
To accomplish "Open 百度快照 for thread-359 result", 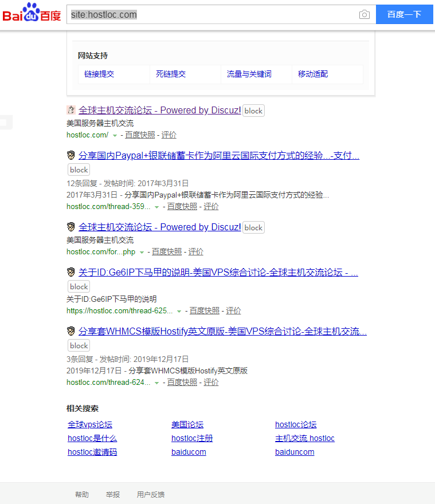I will pyautogui.click(x=182, y=207).
